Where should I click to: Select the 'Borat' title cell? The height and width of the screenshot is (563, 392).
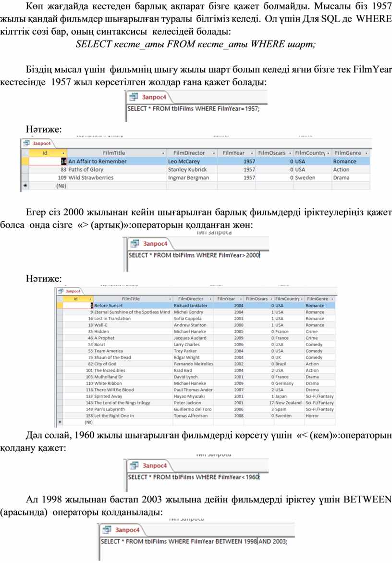tap(133, 344)
